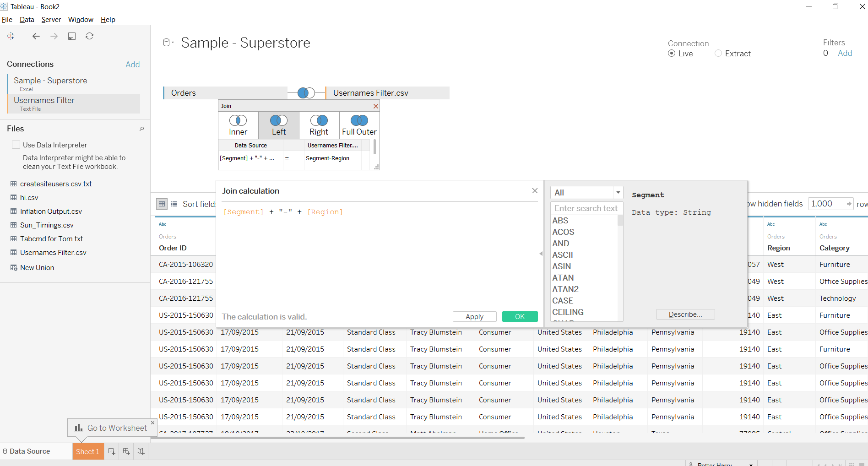Click the Describe... button
Image resolution: width=868 pixels, height=466 pixels.
[685, 314]
